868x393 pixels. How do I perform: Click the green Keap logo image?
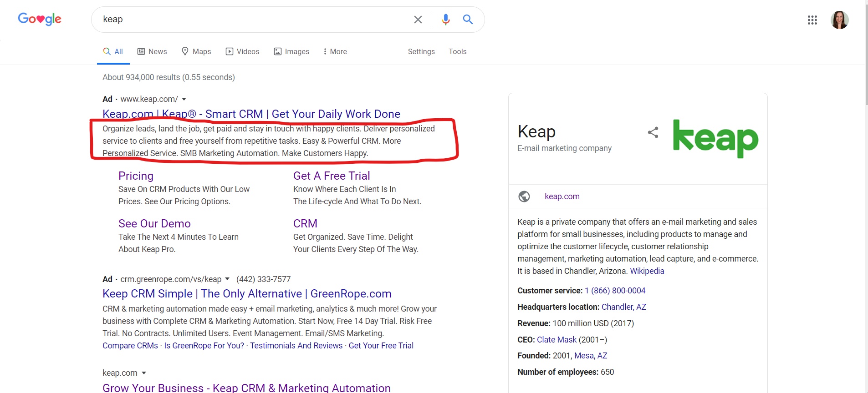715,139
